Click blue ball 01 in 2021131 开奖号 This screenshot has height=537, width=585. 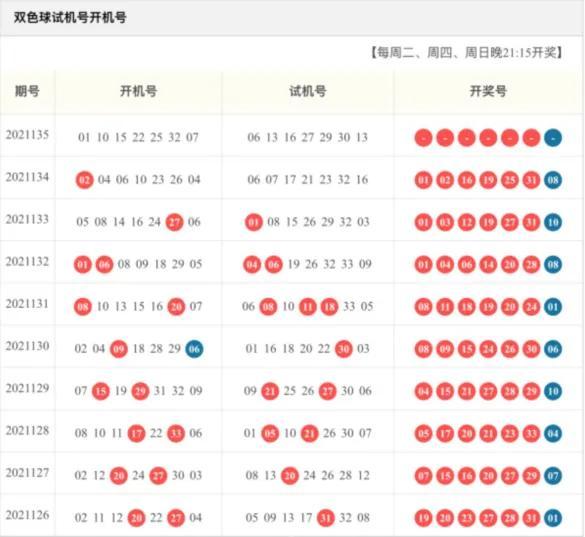553,307
